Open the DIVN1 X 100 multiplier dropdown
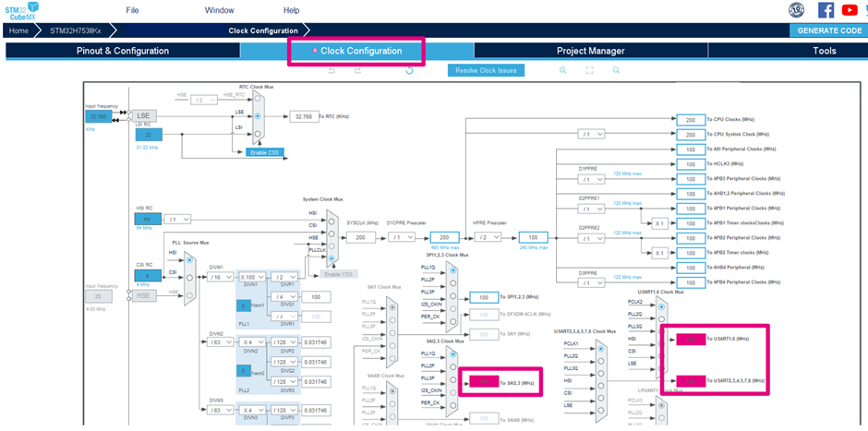Image resolution: width=868 pixels, height=431 pixels. [x=254, y=277]
